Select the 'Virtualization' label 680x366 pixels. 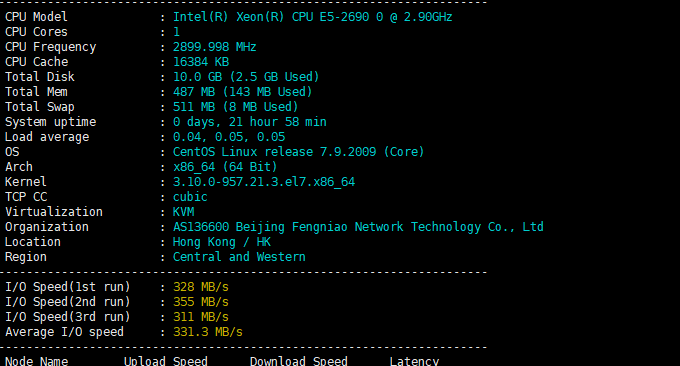click(x=54, y=212)
